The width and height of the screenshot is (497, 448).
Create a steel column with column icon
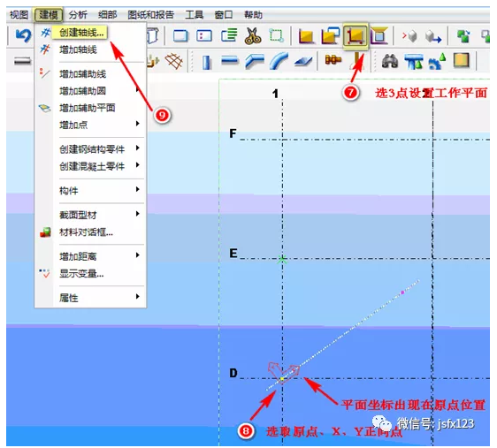tap(206, 62)
